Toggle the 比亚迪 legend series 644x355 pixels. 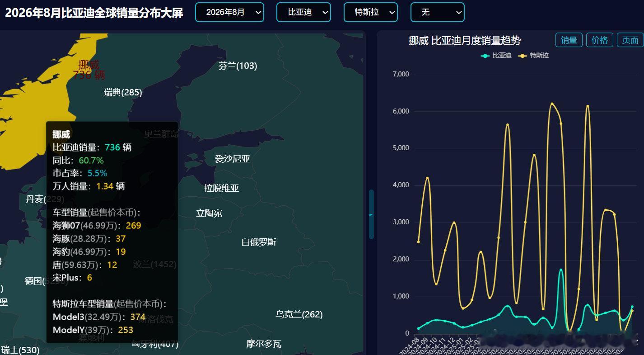click(x=496, y=56)
